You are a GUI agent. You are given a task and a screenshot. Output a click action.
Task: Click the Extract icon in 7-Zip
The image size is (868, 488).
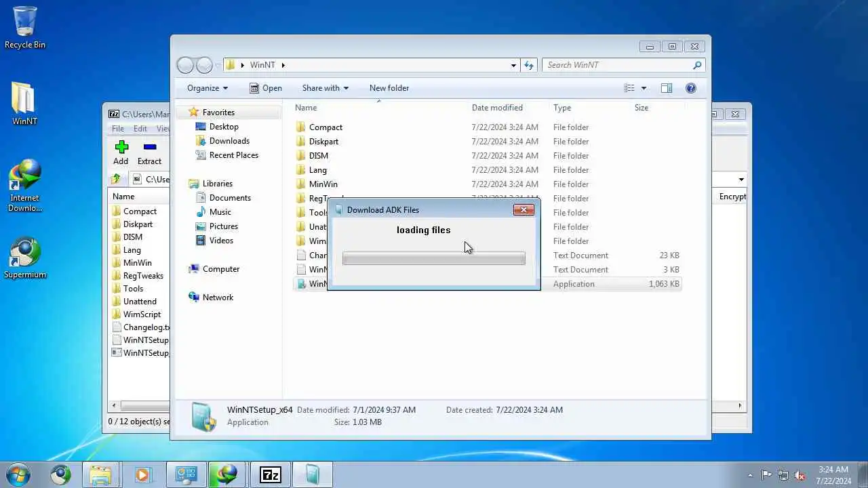149,153
